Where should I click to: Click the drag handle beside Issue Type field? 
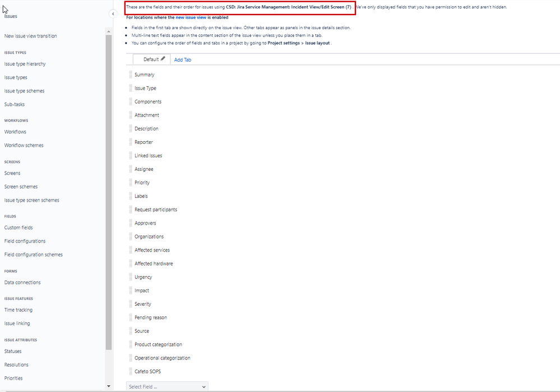point(131,88)
